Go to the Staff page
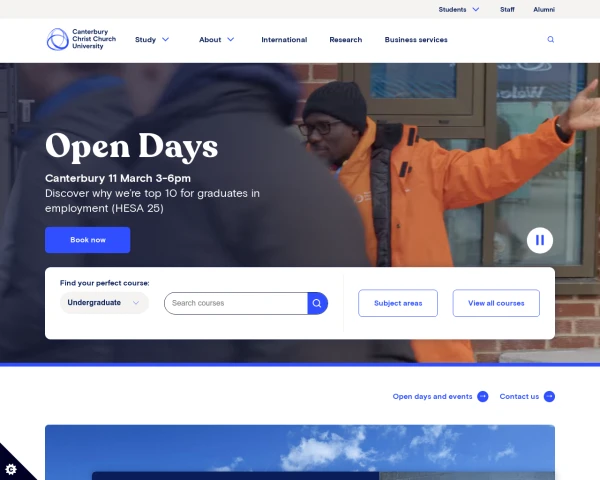 coord(507,10)
